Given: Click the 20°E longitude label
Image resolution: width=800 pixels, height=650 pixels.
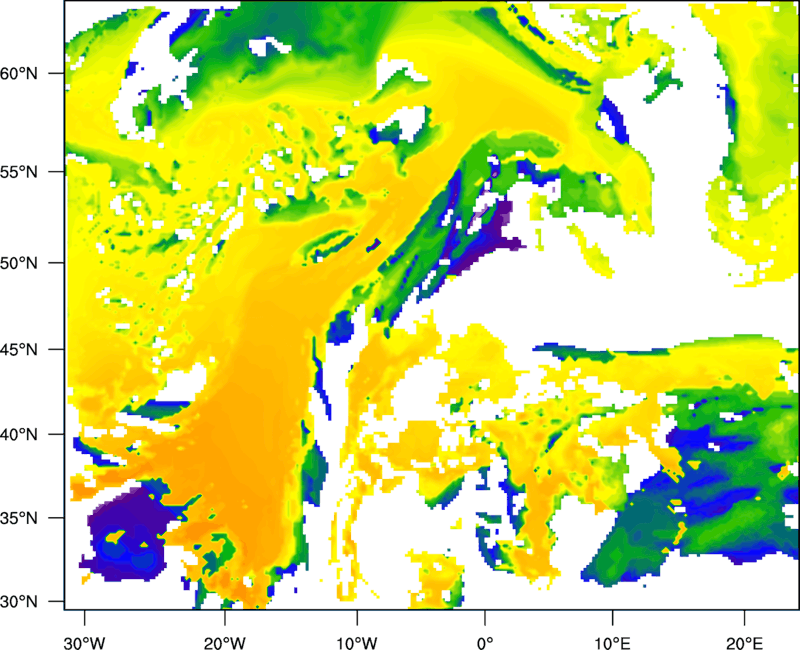Looking at the screenshot, I should click(744, 643).
